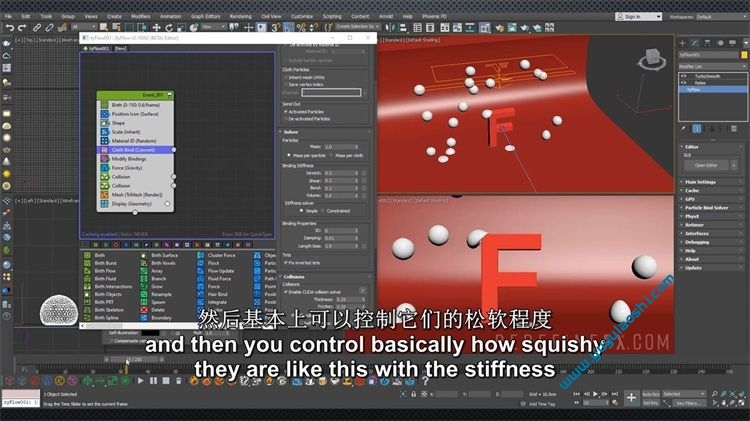Open the Create Selection Set dropdown
Image resolution: width=750 pixels, height=421 pixels.
358,27
